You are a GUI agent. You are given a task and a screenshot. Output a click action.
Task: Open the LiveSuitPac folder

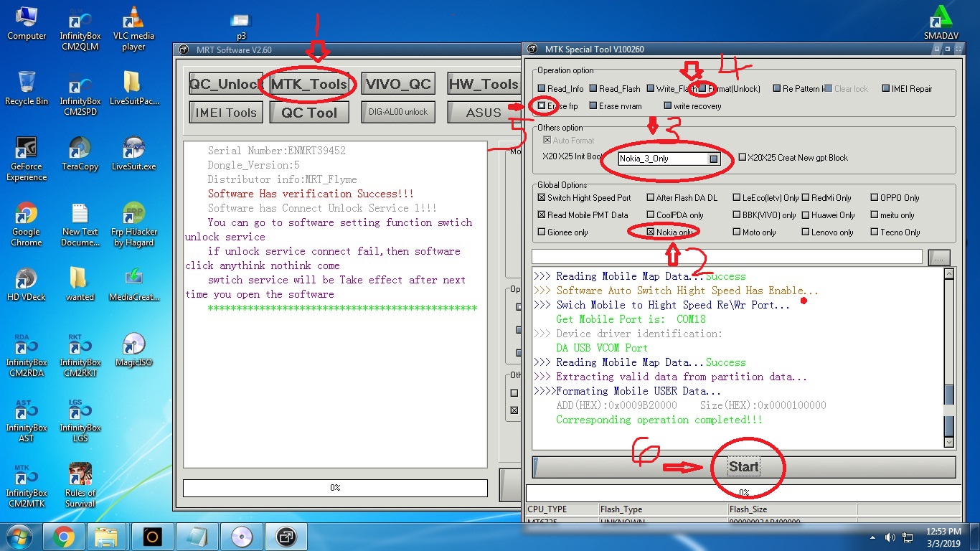133,88
